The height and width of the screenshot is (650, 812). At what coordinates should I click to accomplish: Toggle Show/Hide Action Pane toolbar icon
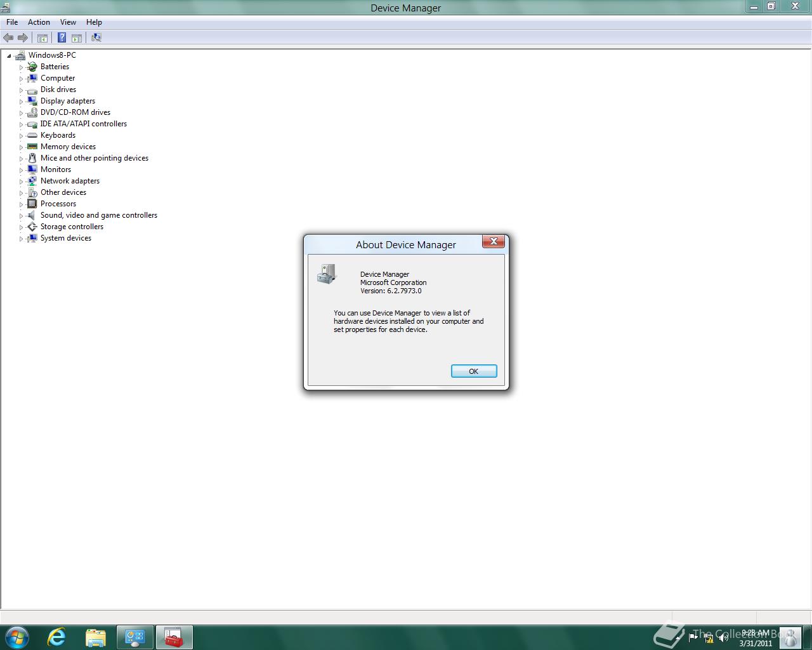point(77,38)
